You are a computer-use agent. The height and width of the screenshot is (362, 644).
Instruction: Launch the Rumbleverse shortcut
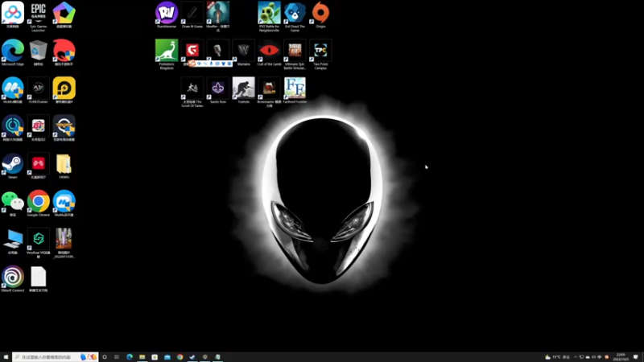pos(167,14)
